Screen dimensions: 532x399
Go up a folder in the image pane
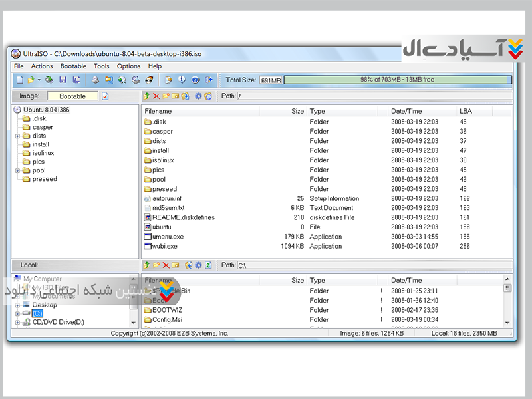point(147,96)
